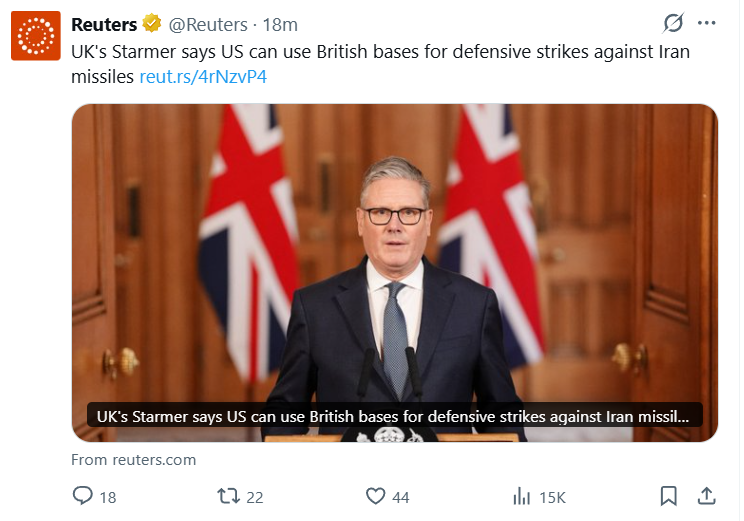Image resolution: width=744 pixels, height=521 pixels.
Task: Click the reply speech bubble icon
Action: pos(83,496)
